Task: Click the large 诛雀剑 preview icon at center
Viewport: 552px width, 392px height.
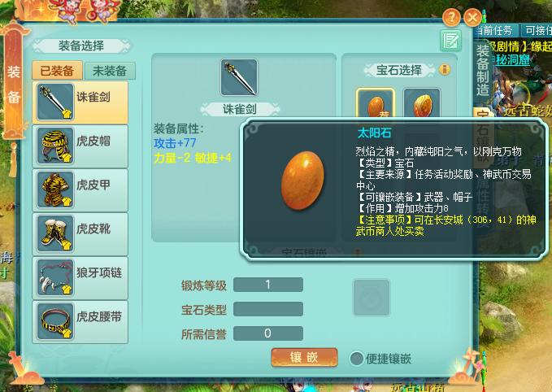Action: click(239, 77)
